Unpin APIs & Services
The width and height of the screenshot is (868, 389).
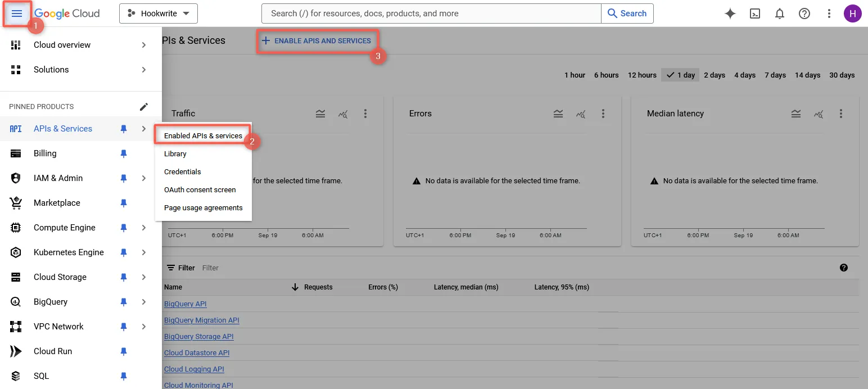(x=124, y=129)
